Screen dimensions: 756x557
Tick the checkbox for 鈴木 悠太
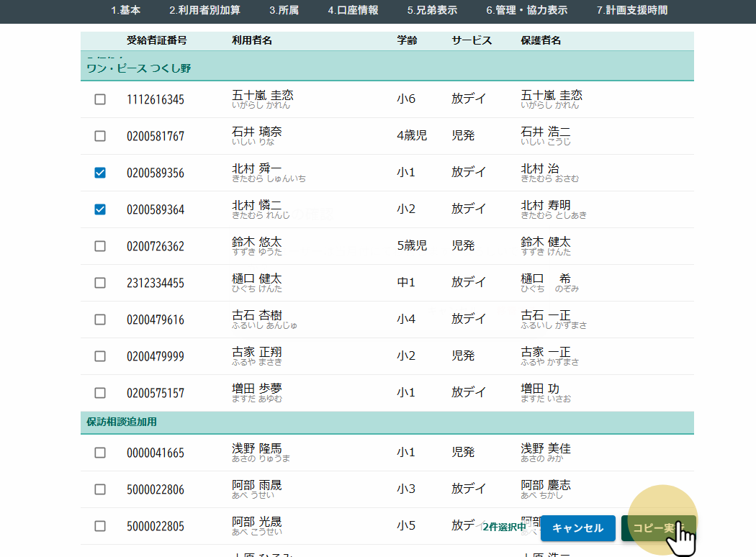click(100, 246)
